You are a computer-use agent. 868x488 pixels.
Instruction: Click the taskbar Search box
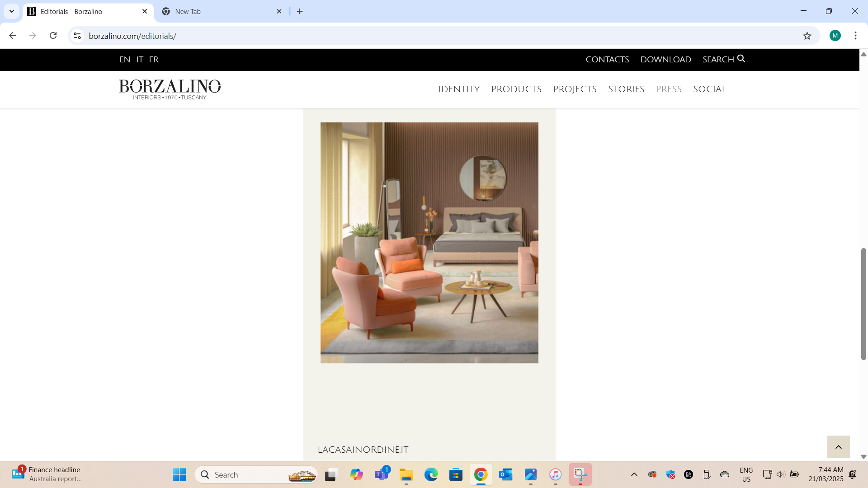point(256,474)
